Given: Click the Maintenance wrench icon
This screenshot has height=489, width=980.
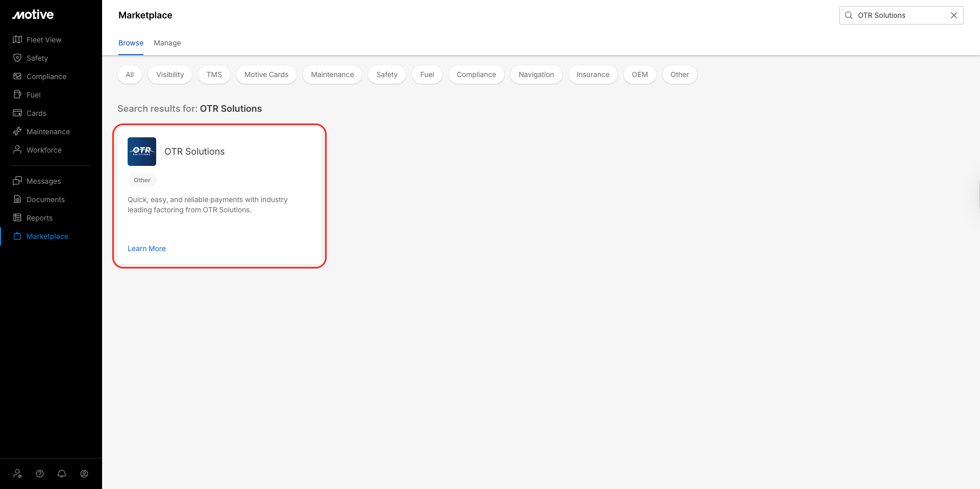Looking at the screenshot, I should 17,132.
